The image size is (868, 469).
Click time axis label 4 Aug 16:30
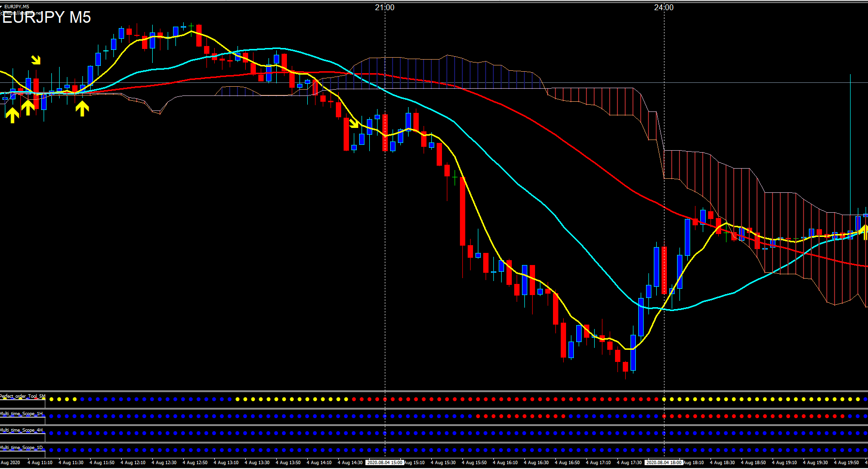(536, 463)
